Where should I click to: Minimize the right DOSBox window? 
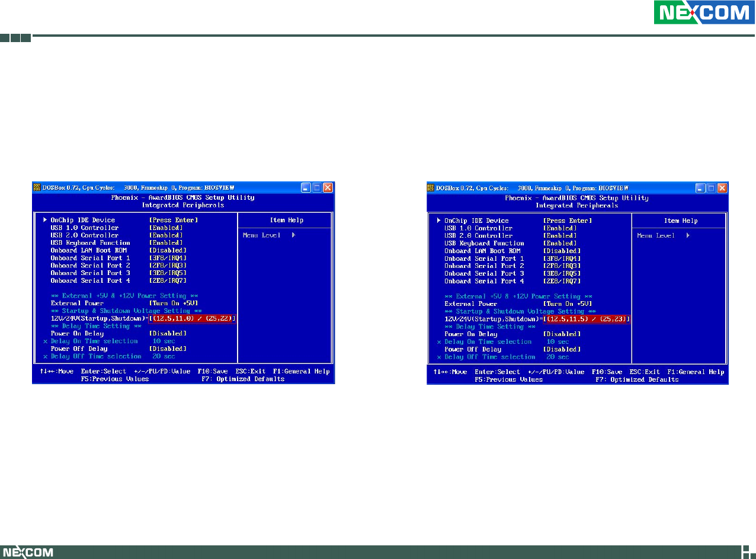[x=700, y=188]
